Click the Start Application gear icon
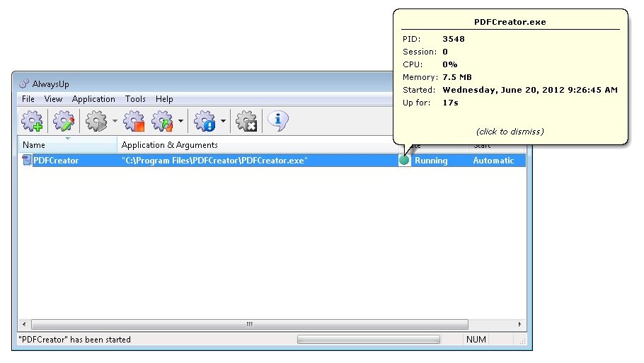This screenshot has height=363, width=644. pyautogui.click(x=96, y=121)
